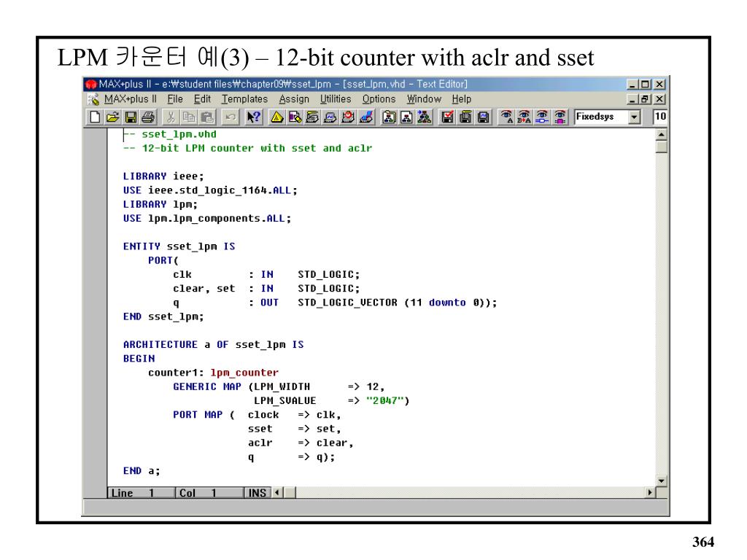The width and height of the screenshot is (747, 560).
Task: Open top of hierarchy tree icon
Action: 425,117
